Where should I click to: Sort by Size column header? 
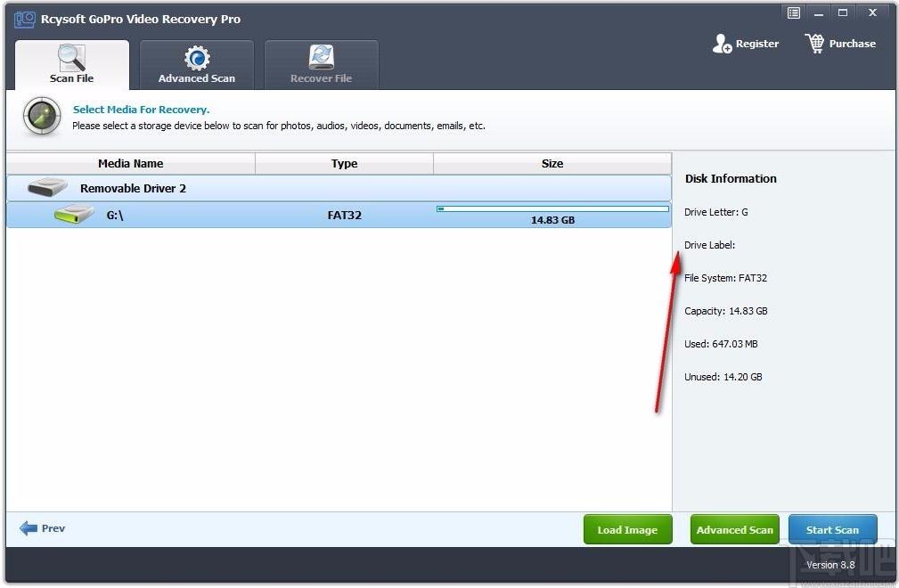click(x=552, y=164)
